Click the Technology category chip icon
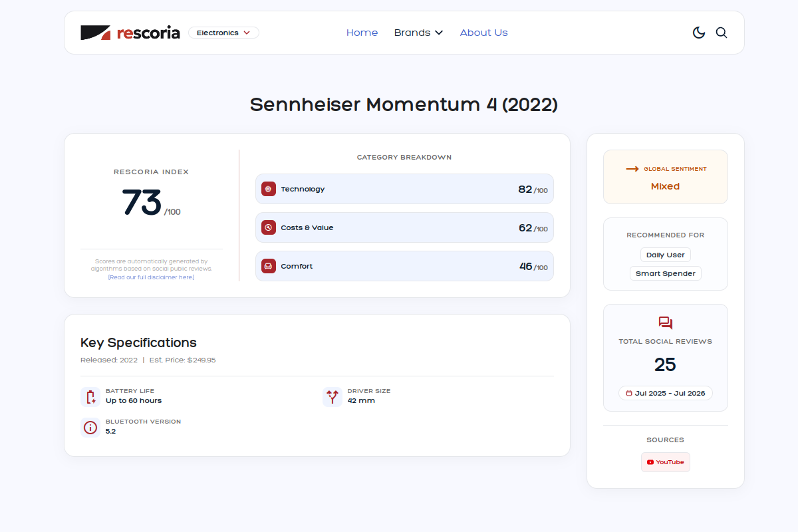The height and width of the screenshot is (532, 798). [x=269, y=189]
